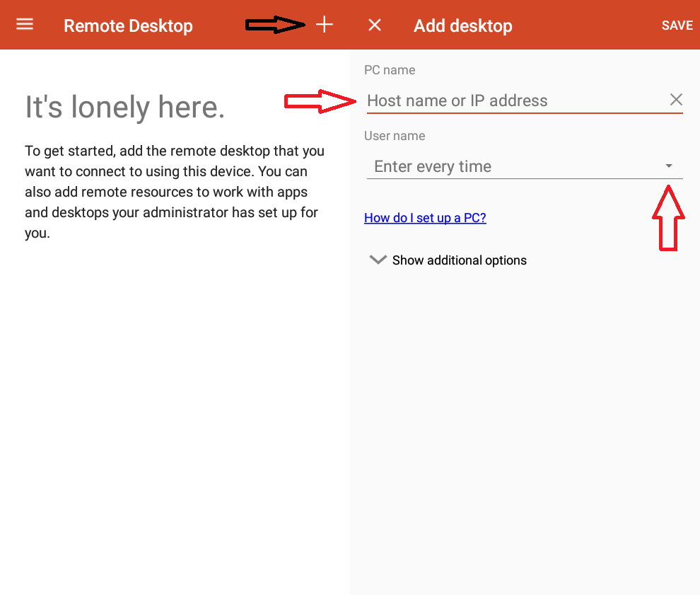Click the black arrow pointing to plus
Screen dimensions: 700x595
275,25
